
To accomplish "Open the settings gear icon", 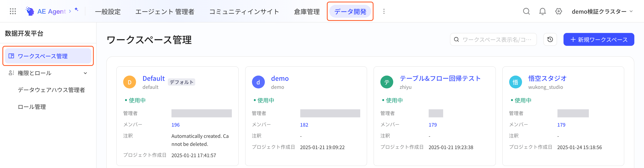I will point(558,11).
